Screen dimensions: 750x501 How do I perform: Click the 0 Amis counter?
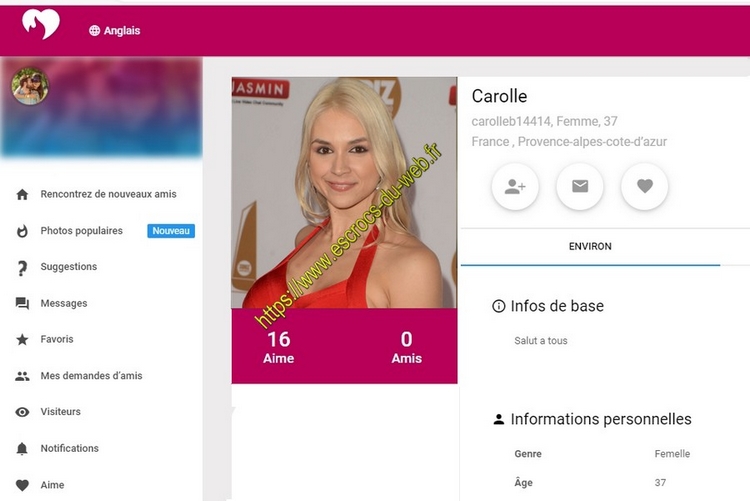pyautogui.click(x=406, y=347)
